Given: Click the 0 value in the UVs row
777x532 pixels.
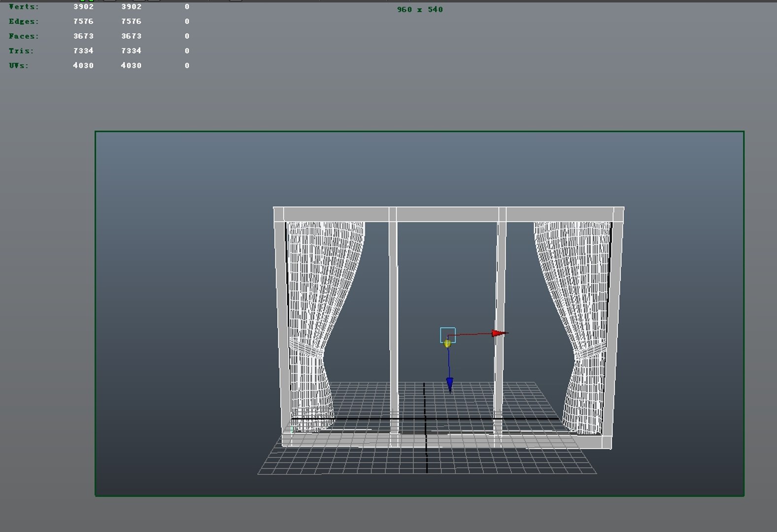Looking at the screenshot, I should 187,66.
